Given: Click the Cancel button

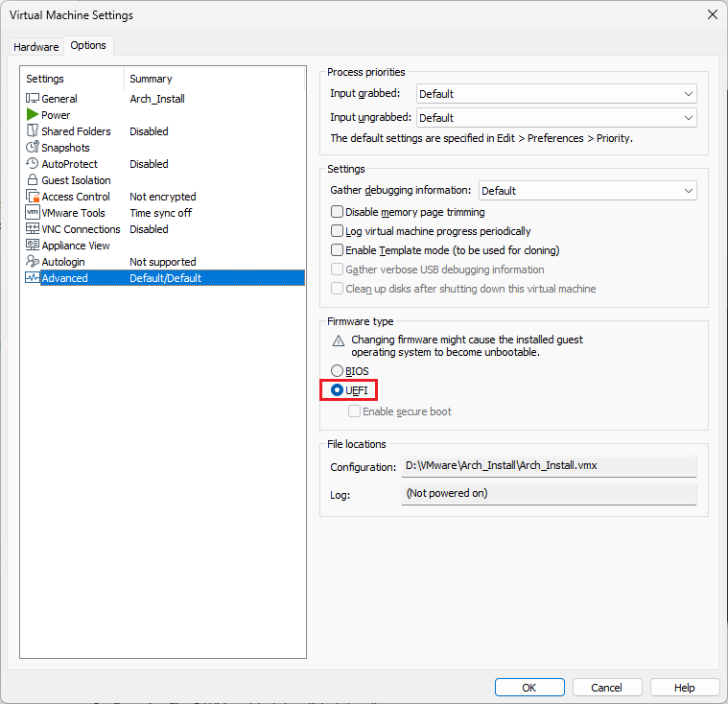Looking at the screenshot, I should (606, 688).
